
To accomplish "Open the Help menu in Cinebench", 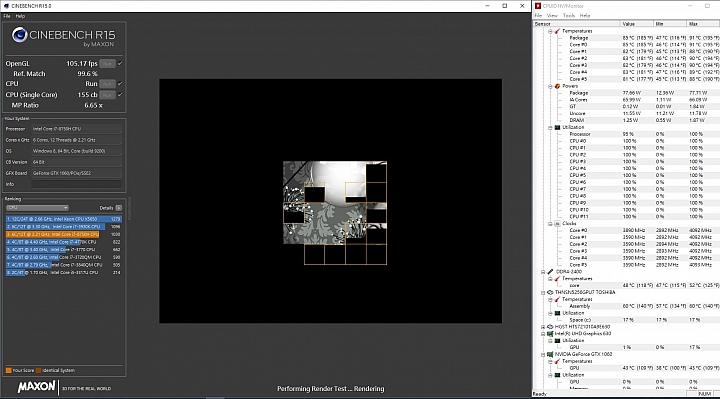I will 20,16.
